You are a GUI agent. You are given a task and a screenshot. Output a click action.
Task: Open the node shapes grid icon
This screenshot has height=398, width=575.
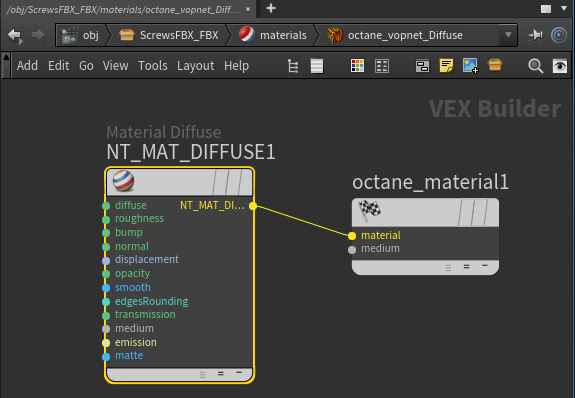[x=382, y=66]
